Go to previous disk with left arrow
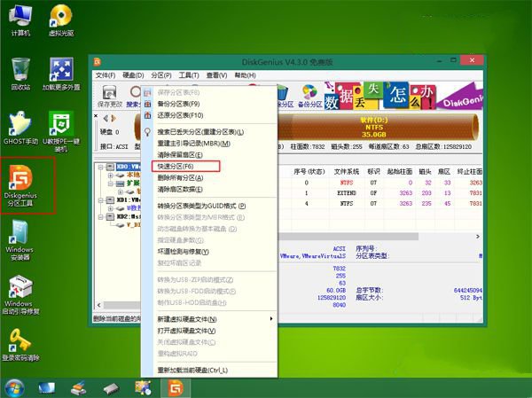Screen dimensions: 532x398 (106, 118)
